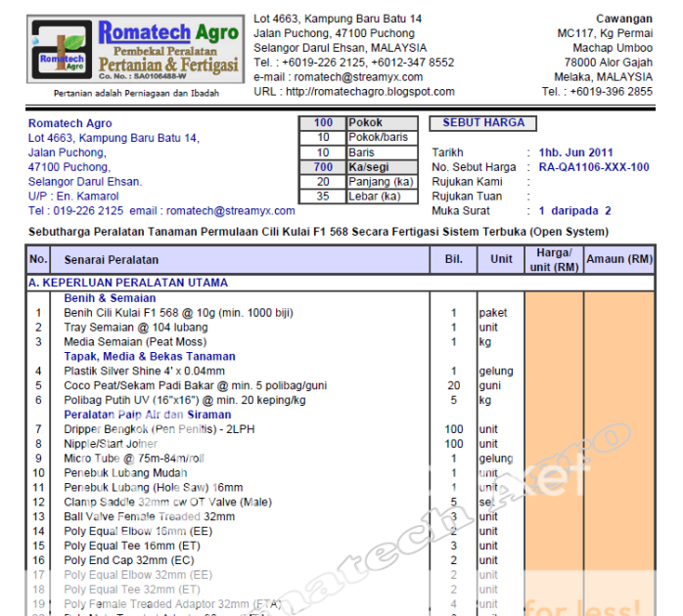Click branch phone 'Tel. : +6019-396 2855'
Image resolution: width=683 pixels, height=616 pixels.
[597, 91]
